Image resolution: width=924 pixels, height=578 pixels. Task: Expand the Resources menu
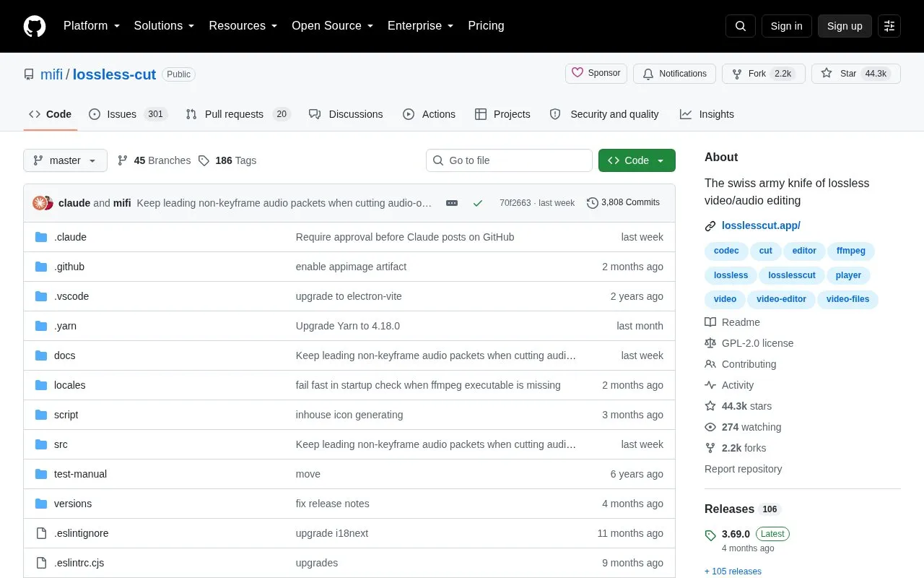pos(243,26)
